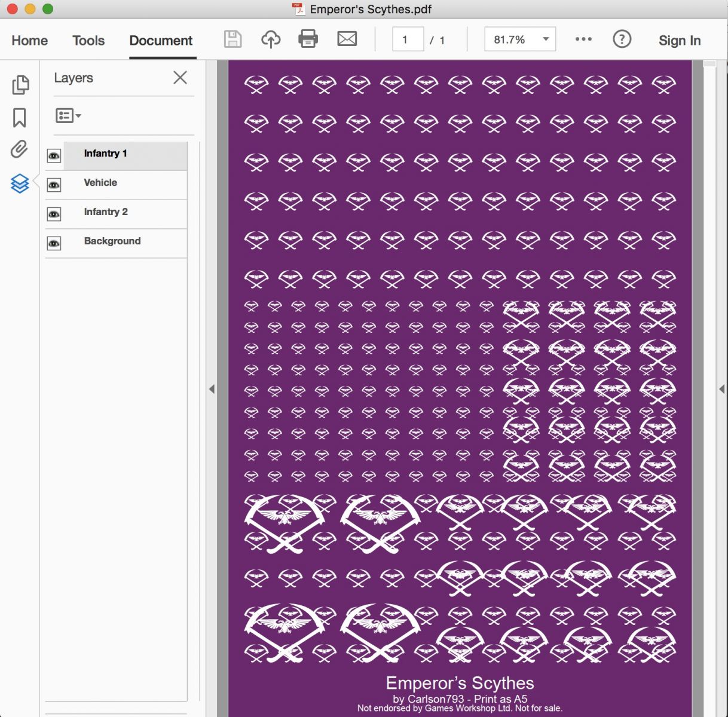Select the Layers panel icon
This screenshot has height=717, width=728.
coord(20,183)
